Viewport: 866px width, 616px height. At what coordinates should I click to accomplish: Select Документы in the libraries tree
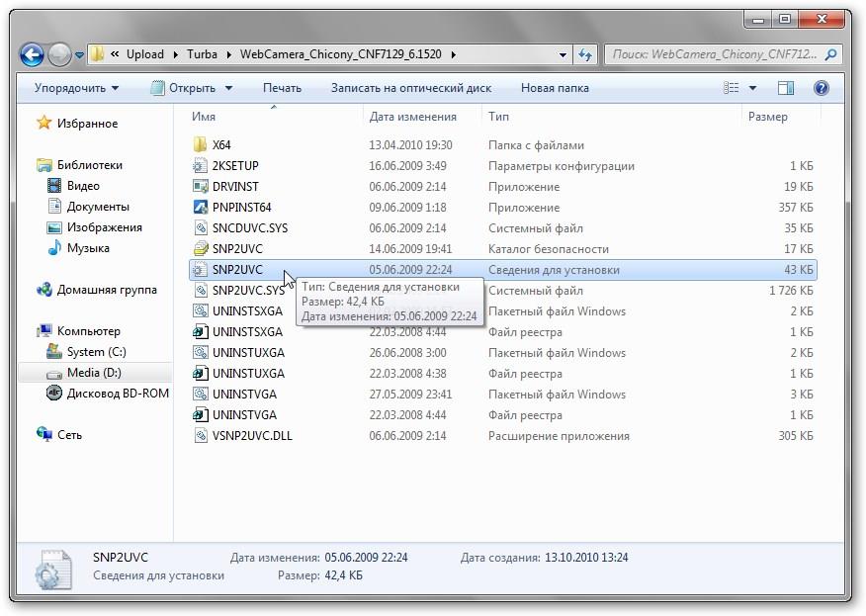(x=98, y=207)
